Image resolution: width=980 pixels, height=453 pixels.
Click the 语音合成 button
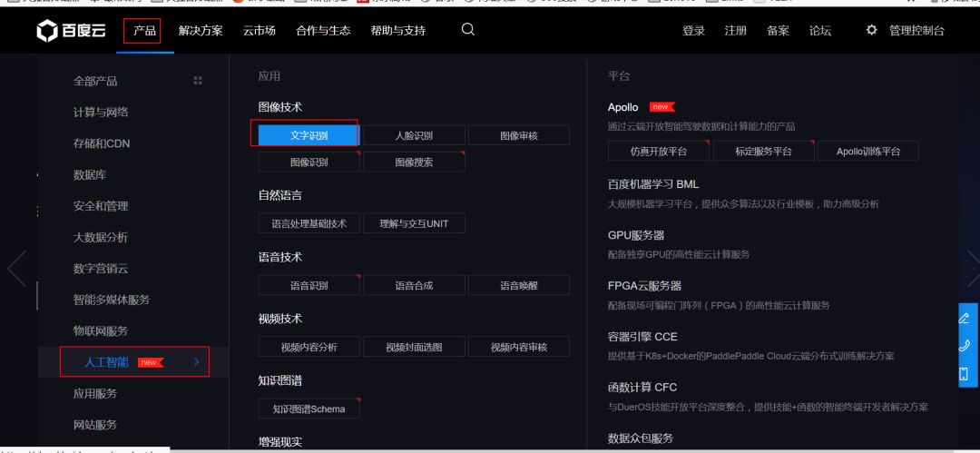click(x=414, y=285)
